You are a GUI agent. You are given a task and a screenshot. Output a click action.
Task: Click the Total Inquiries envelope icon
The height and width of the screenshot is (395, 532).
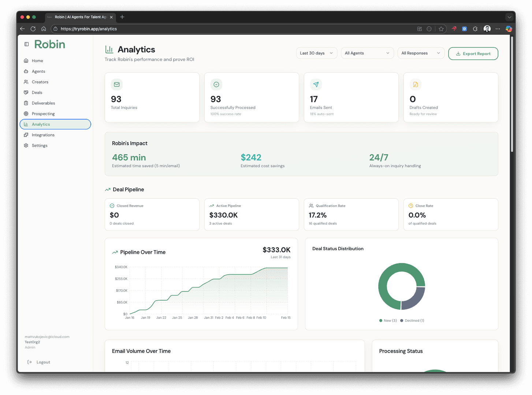coord(117,84)
